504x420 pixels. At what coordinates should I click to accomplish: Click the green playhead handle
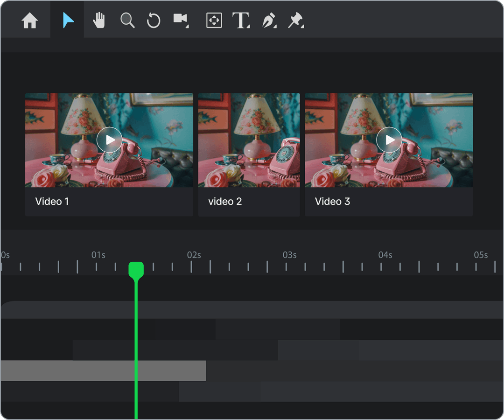[136, 270]
